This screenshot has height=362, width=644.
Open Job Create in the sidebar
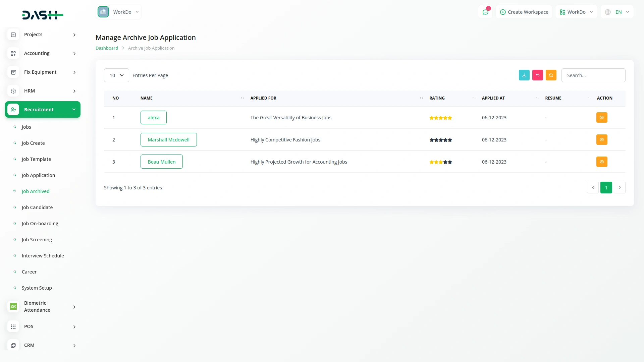click(x=33, y=143)
